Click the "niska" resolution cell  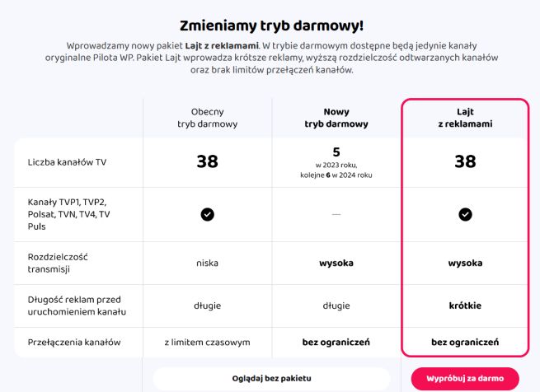207,264
